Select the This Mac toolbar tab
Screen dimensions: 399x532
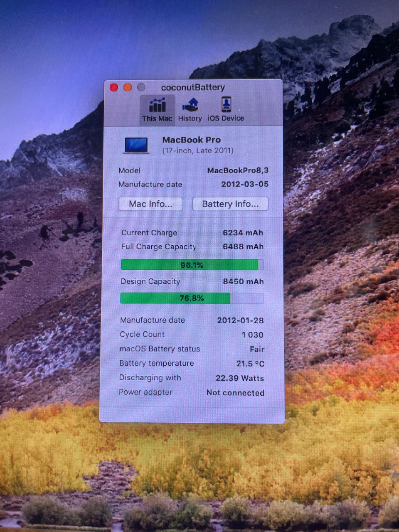point(157,110)
